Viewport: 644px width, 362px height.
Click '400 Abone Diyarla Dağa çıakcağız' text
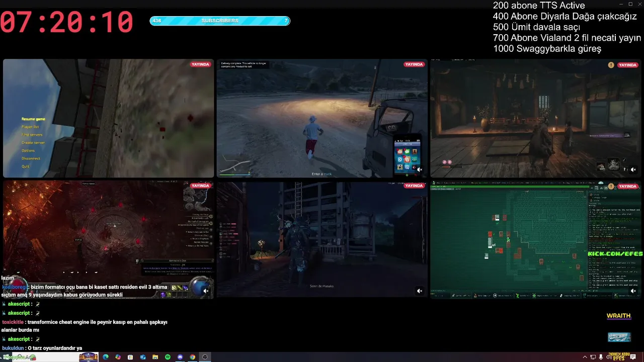pos(565,17)
